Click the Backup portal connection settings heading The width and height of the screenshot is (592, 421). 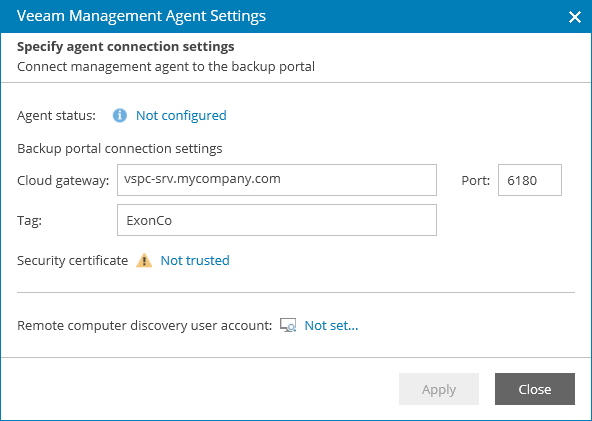point(120,149)
